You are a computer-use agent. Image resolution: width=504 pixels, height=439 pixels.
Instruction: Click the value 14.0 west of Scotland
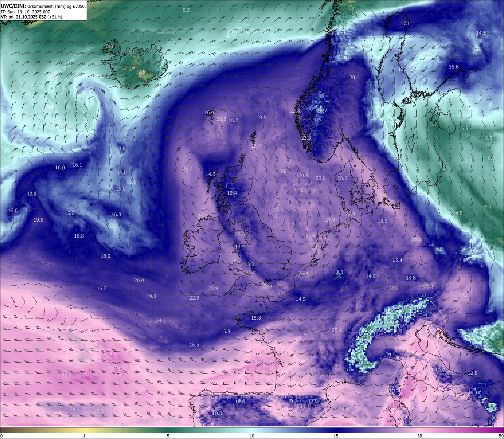click(211, 174)
